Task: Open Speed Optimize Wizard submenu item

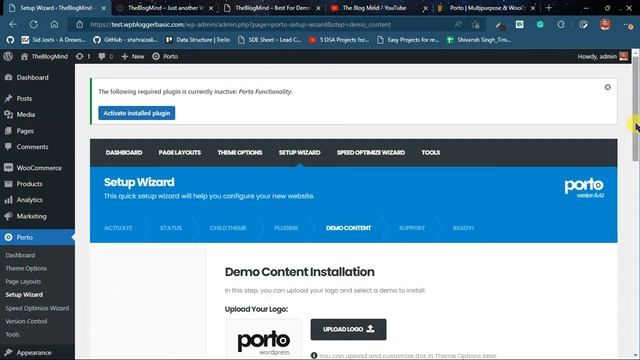Action: (37, 308)
